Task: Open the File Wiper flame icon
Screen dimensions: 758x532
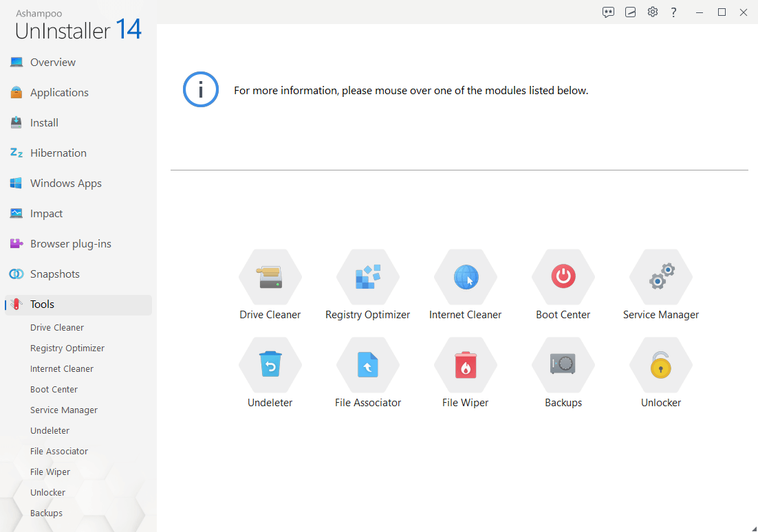Action: coord(466,365)
